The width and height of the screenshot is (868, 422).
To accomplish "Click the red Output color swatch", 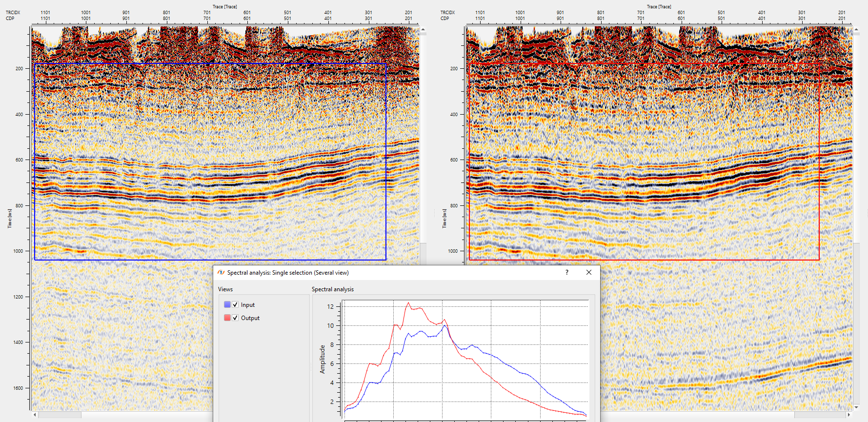I will 227,318.
